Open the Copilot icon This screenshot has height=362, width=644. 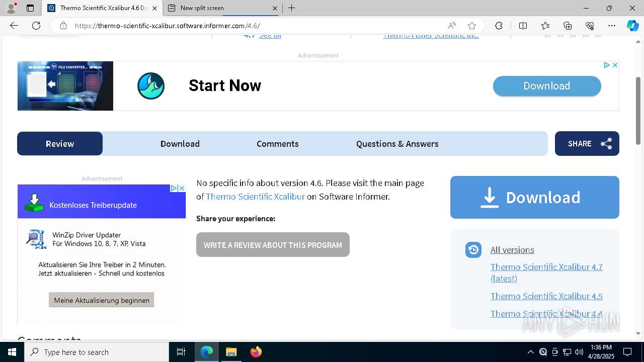point(632,26)
